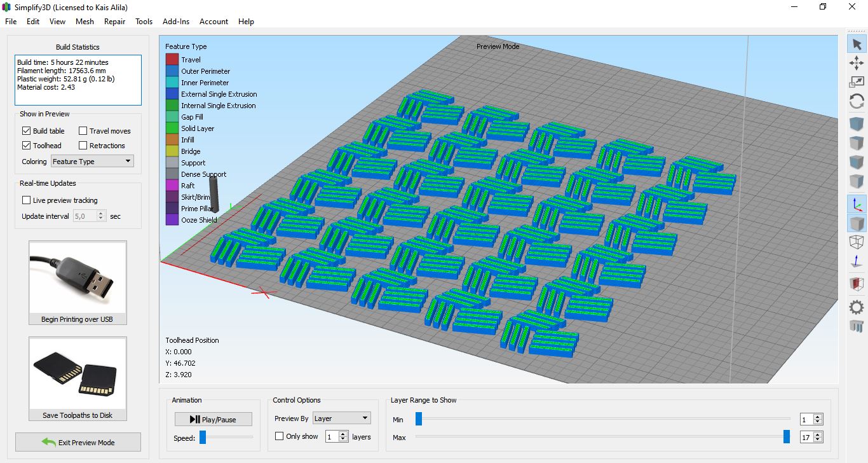Click the 'Filament length: 17563.6 mm' line
Image resolution: width=868 pixels, height=463 pixels.
62,71
